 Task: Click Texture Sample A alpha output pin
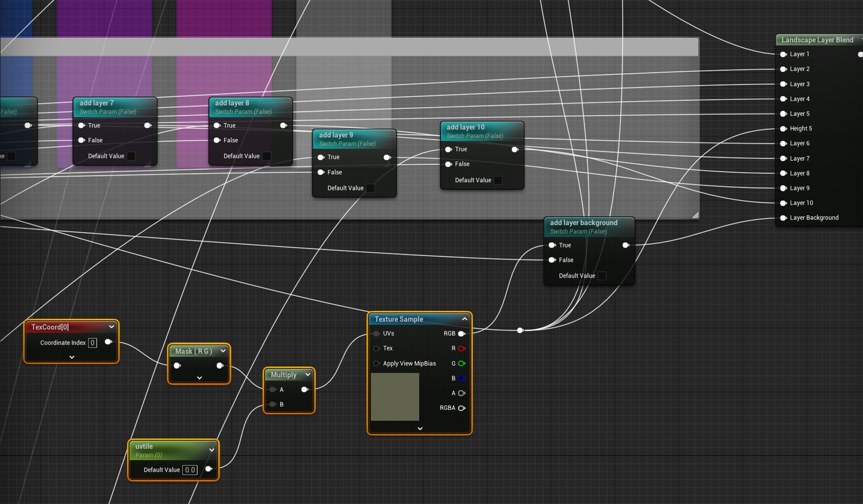pos(461,393)
